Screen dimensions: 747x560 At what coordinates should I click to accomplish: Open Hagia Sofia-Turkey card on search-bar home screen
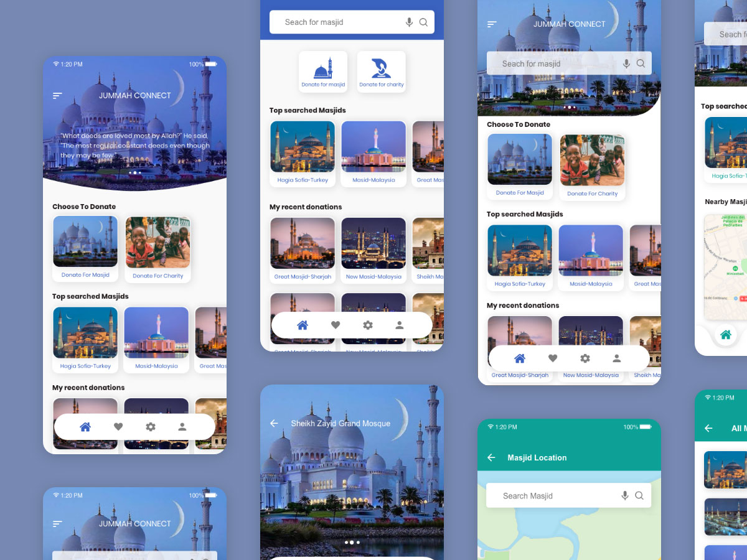[520, 258]
